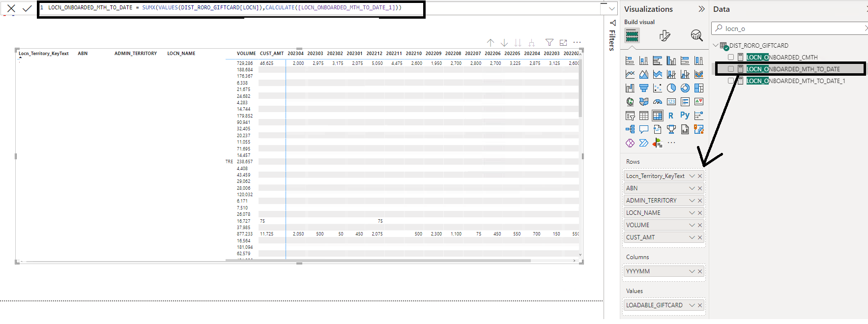The width and height of the screenshot is (868, 324).
Task: Select Gauge visual
Action: click(x=658, y=102)
